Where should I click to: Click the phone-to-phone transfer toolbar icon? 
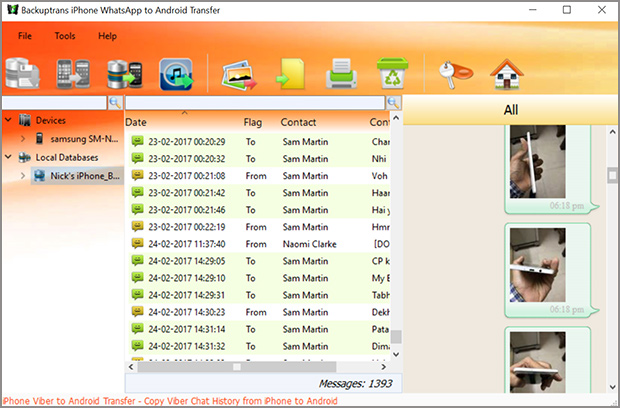[73, 74]
